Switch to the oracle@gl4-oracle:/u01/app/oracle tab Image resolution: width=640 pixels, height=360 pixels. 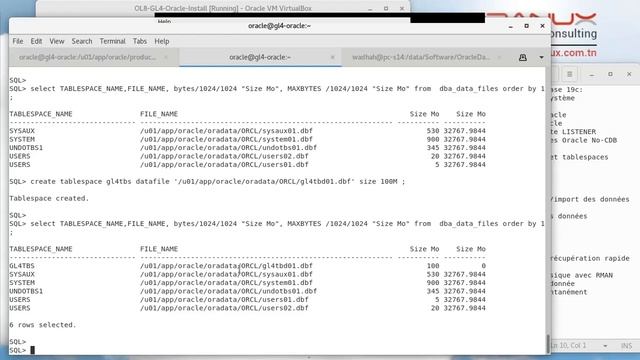coord(87,57)
